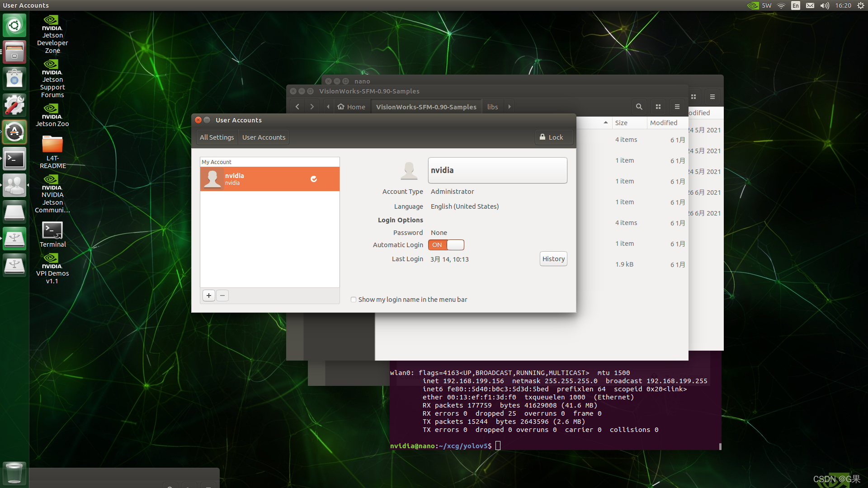This screenshot has width=868, height=488.
Task: Click the Language value English (United States)
Action: [464, 206]
